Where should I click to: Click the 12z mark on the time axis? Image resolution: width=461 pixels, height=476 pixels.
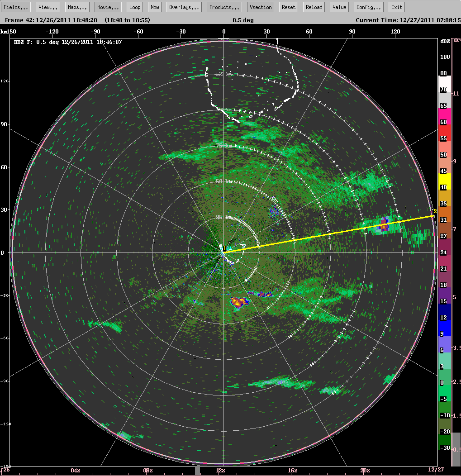point(220,471)
